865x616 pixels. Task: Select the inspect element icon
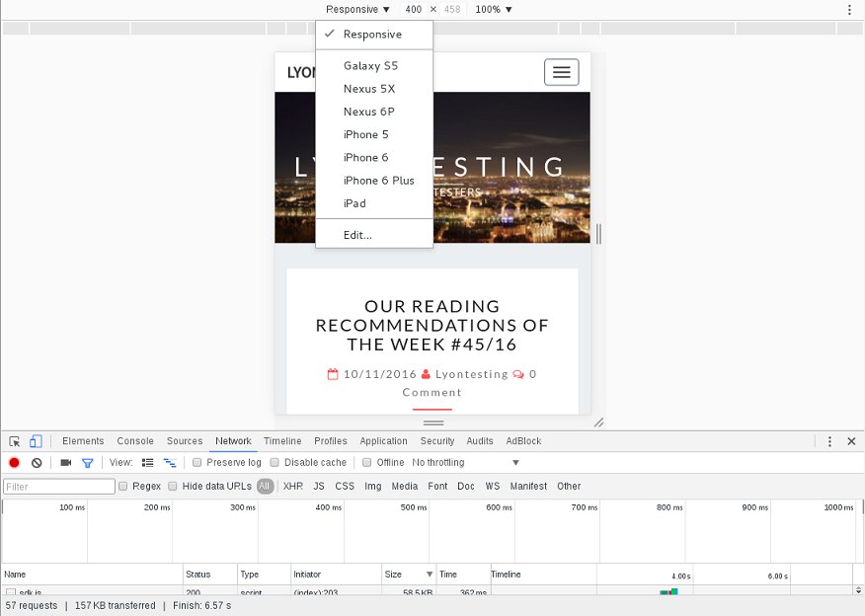click(x=15, y=441)
